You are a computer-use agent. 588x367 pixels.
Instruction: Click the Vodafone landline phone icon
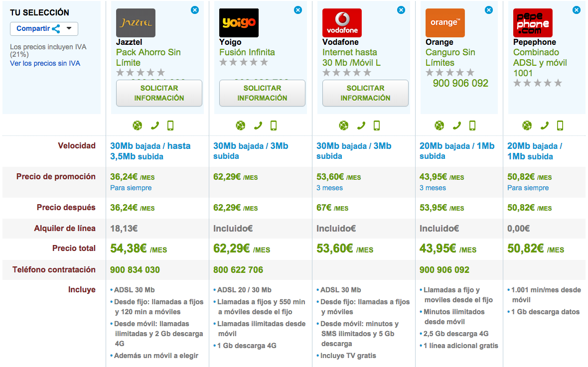(361, 125)
